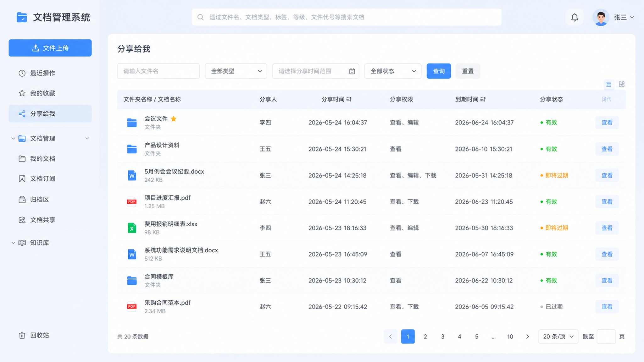Click the 文件上传 button
Viewport: 644px width, 362px height.
[50, 48]
